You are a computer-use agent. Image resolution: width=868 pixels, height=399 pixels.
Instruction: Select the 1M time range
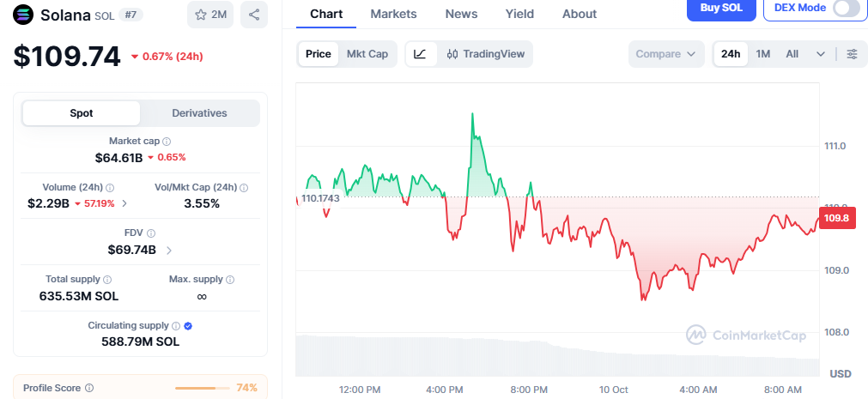763,54
